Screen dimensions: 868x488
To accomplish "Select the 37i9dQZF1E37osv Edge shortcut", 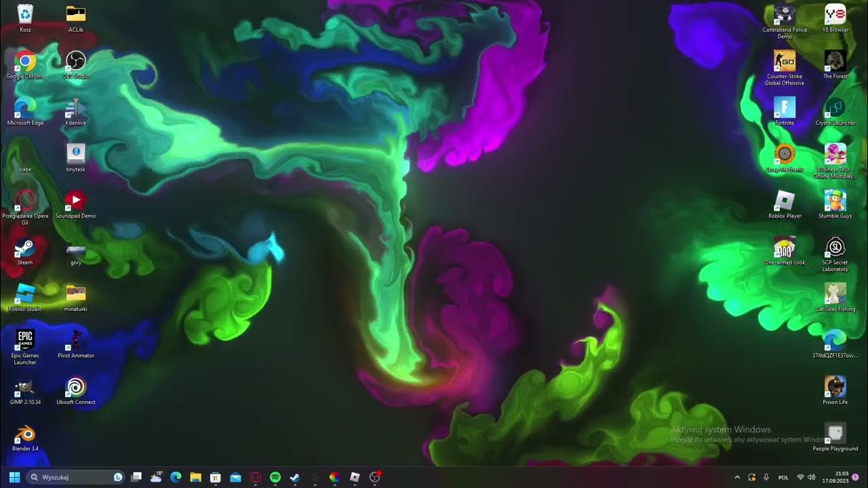I will [835, 344].
